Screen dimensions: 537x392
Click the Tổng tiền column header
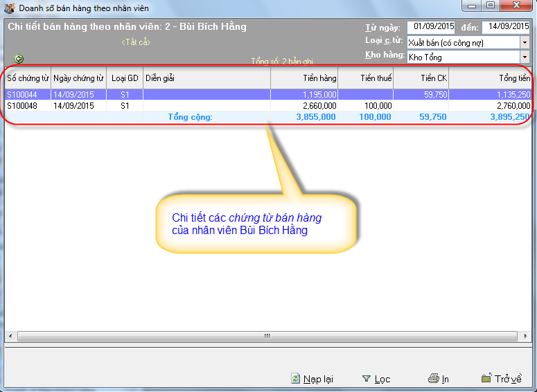point(491,78)
